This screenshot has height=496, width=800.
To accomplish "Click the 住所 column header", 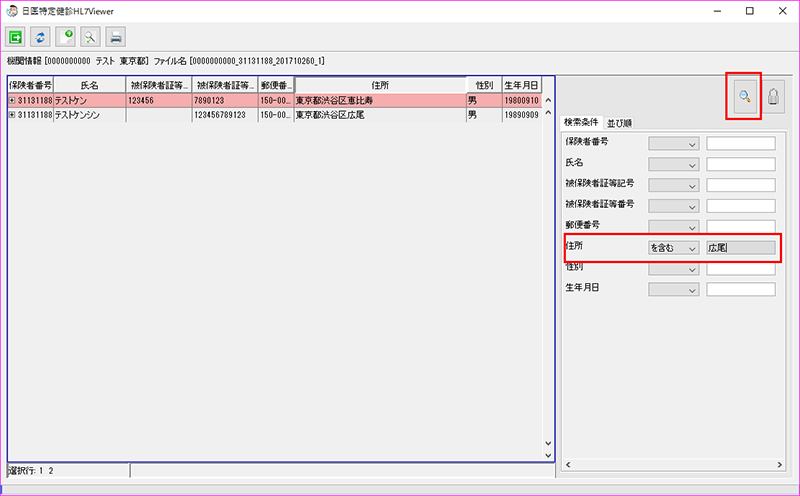I will (x=379, y=86).
